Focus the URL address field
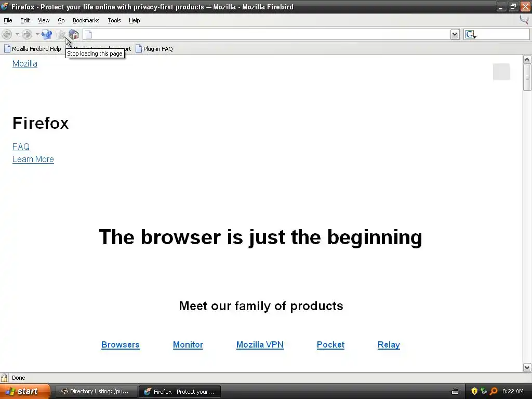The image size is (532, 399). coord(271,34)
